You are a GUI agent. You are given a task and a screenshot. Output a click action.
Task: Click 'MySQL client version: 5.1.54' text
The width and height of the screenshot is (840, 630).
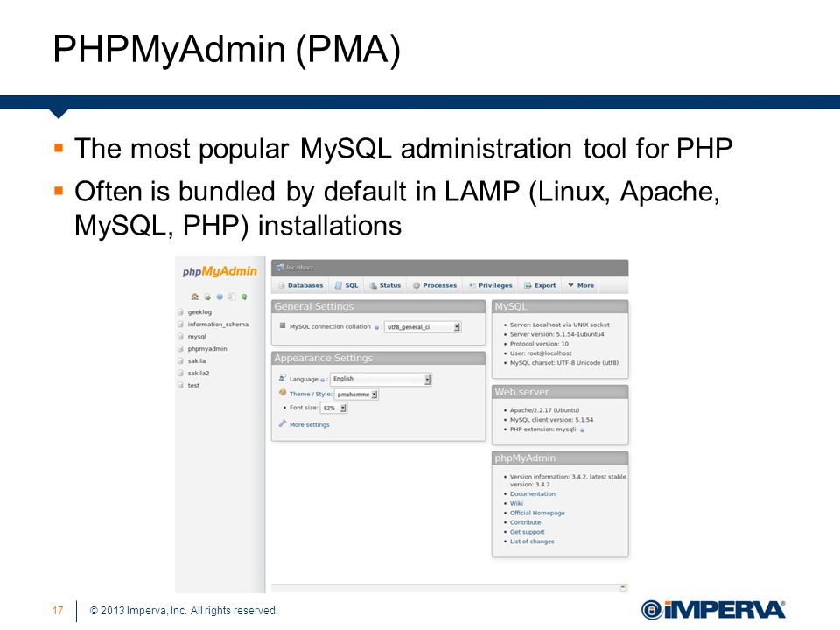pyautogui.click(x=552, y=420)
